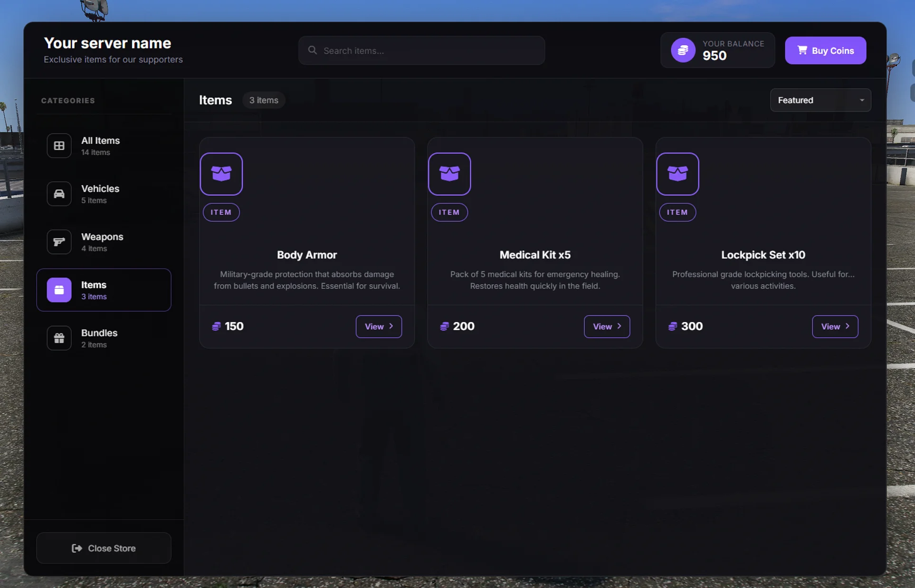Screen dimensions: 915x588
Task: Click the Items coin icon in sidebar
Action: (58, 290)
